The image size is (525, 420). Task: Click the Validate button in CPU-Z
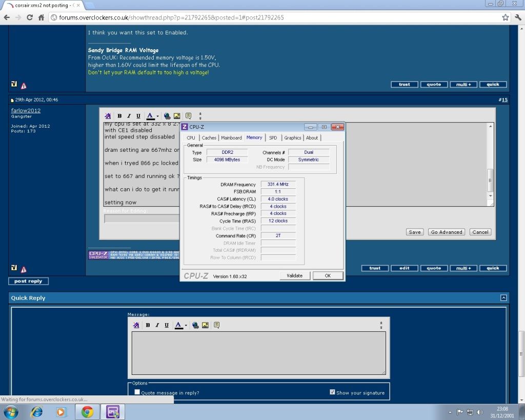(295, 276)
